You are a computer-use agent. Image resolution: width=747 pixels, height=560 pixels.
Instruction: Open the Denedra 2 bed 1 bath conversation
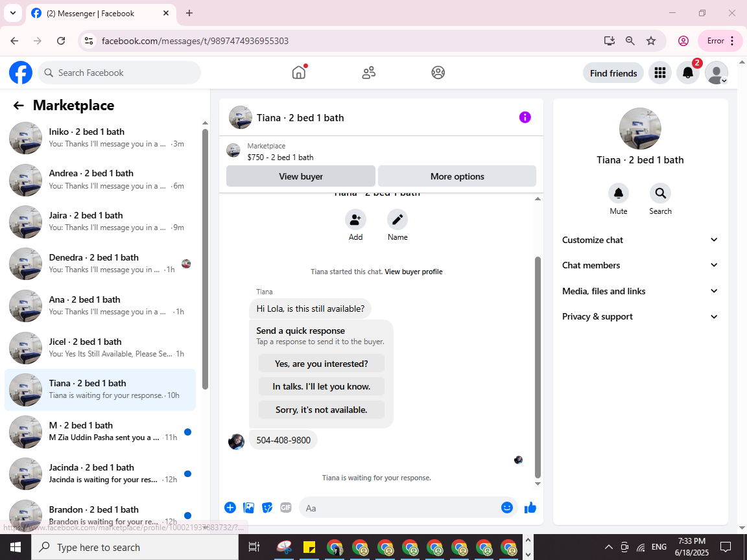pyautogui.click(x=100, y=263)
